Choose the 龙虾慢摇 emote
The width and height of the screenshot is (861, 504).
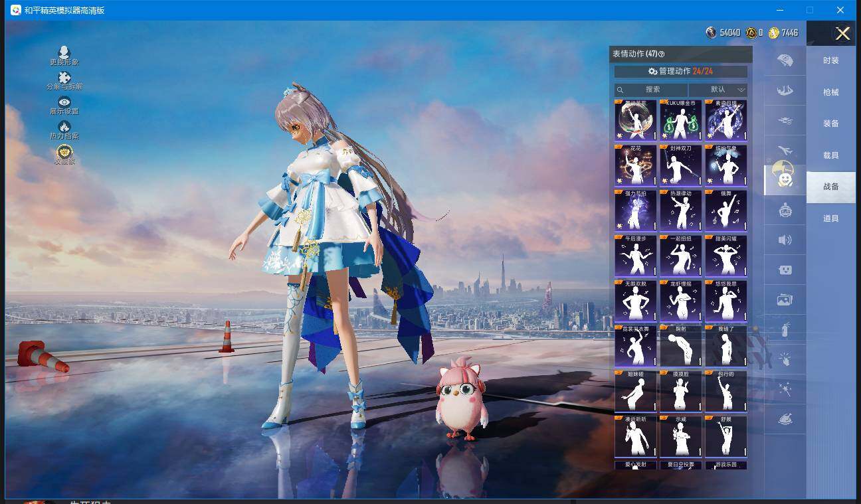pyautogui.click(x=681, y=300)
